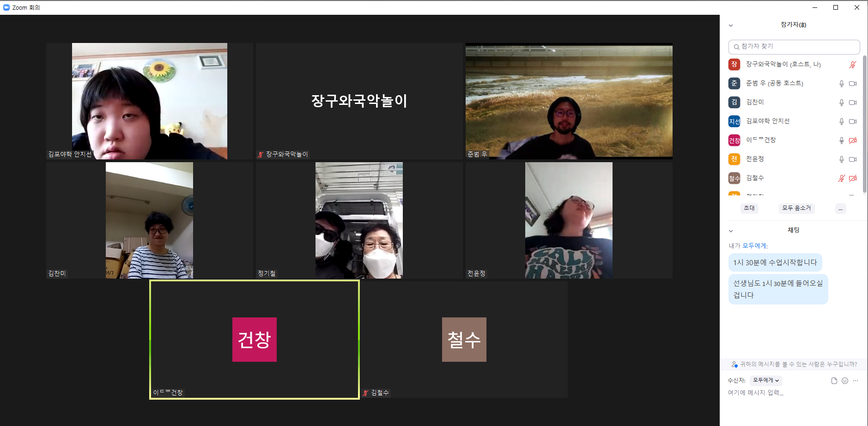The height and width of the screenshot is (426, 868).
Task: Click chat message 선생님도 1시 30분에 들어오실 겁니다
Action: coord(778,289)
